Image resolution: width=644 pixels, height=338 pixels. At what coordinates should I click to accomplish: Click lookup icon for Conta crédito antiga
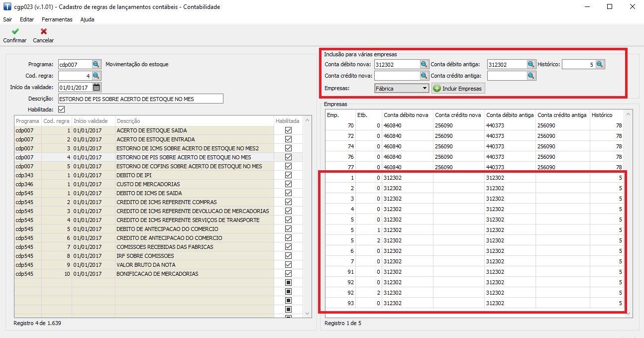pos(531,76)
